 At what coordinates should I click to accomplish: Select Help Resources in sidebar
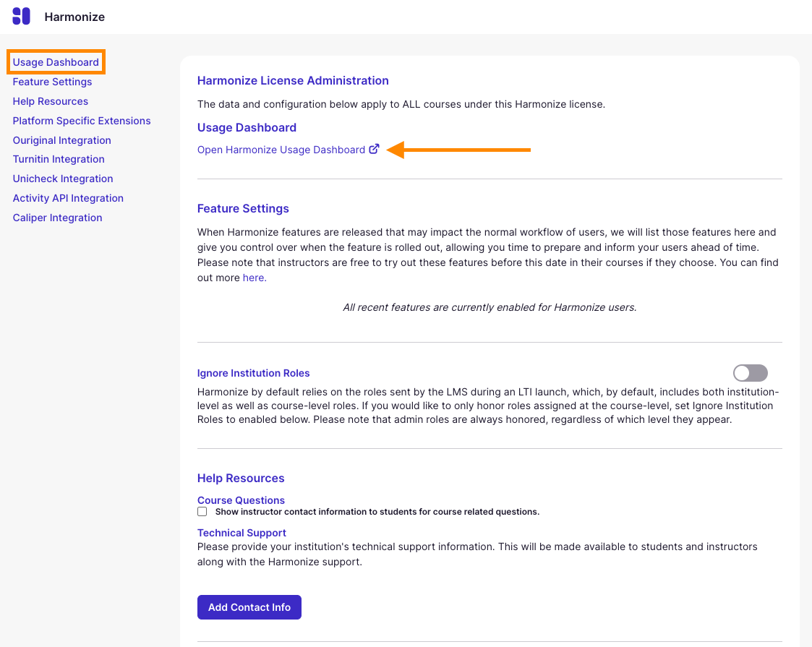tap(50, 101)
